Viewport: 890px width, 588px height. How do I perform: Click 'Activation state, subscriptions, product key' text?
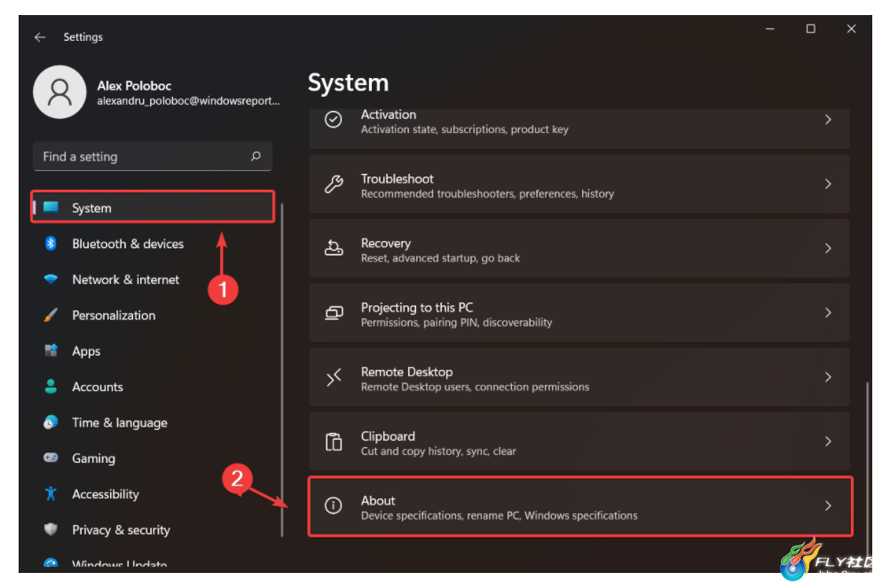[465, 129]
